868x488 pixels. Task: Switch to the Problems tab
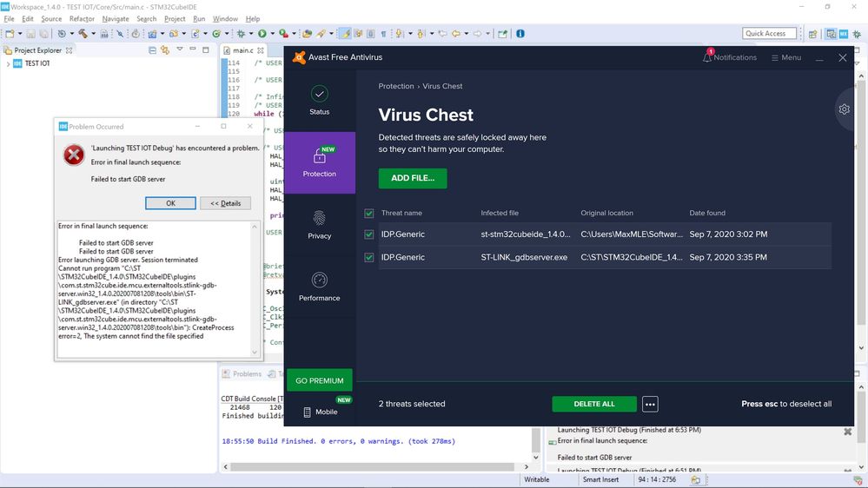point(242,374)
